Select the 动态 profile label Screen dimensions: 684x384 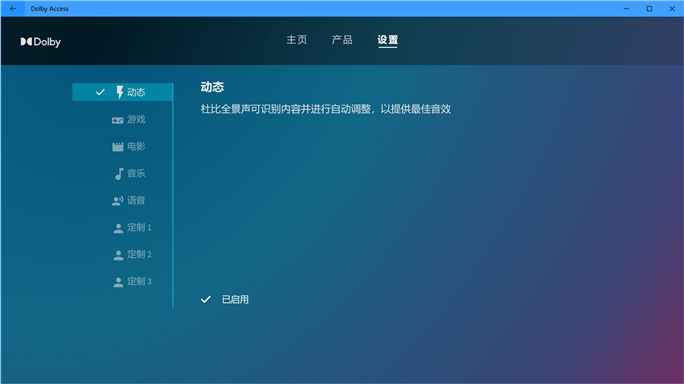tap(136, 92)
